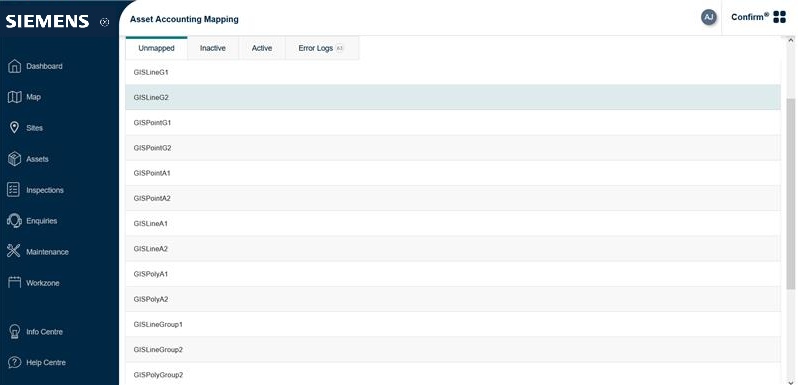
Task: Open the Info Centre link
Action: 44,332
